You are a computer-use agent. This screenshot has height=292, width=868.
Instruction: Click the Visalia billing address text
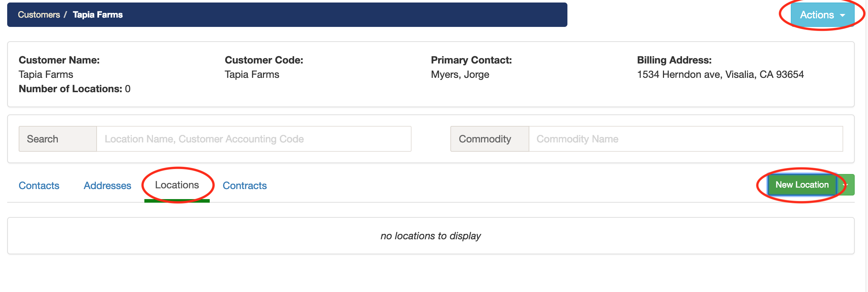[720, 74]
